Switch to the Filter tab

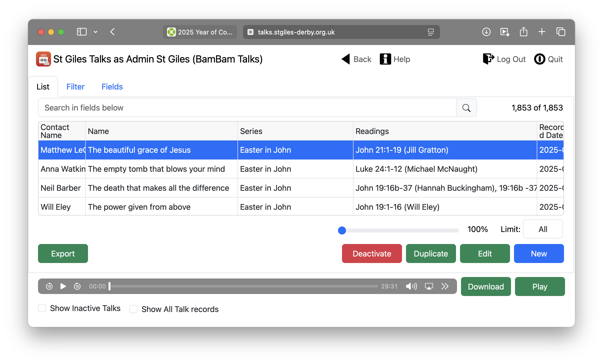coord(75,87)
